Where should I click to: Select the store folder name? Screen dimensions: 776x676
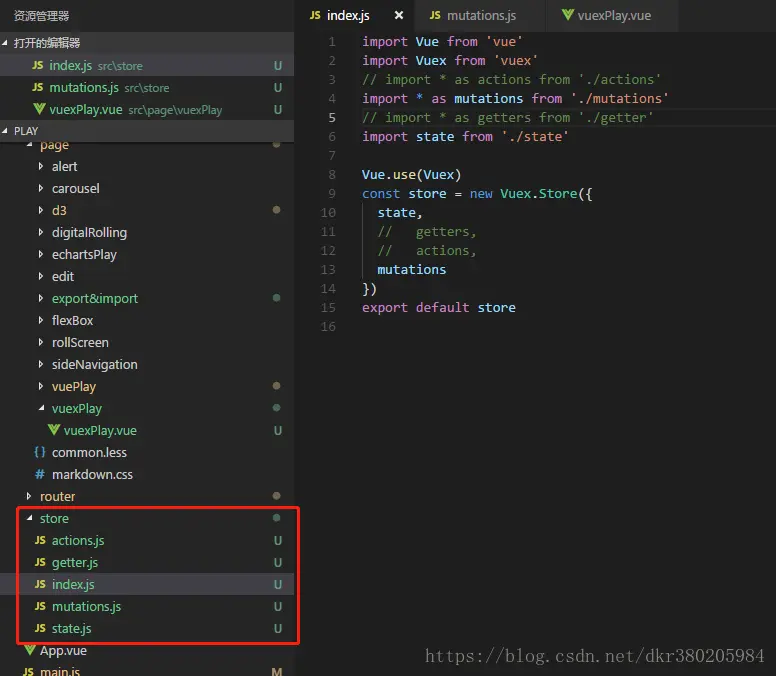point(54,519)
